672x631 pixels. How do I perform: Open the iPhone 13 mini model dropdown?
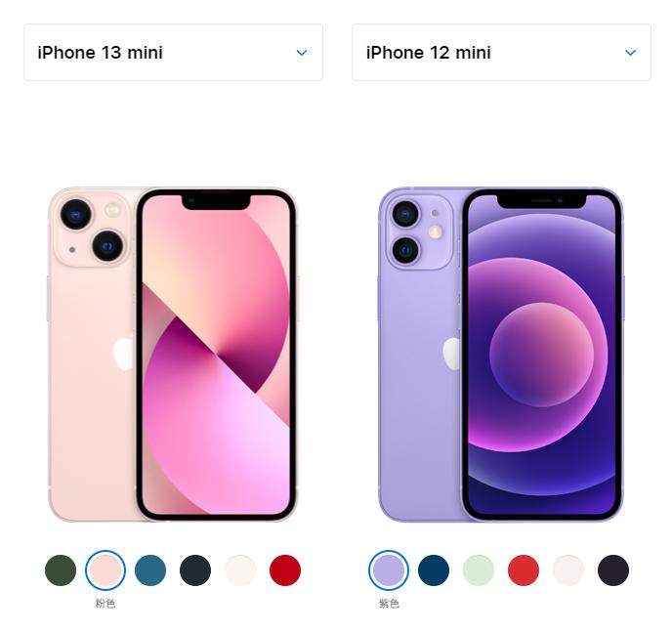(173, 53)
